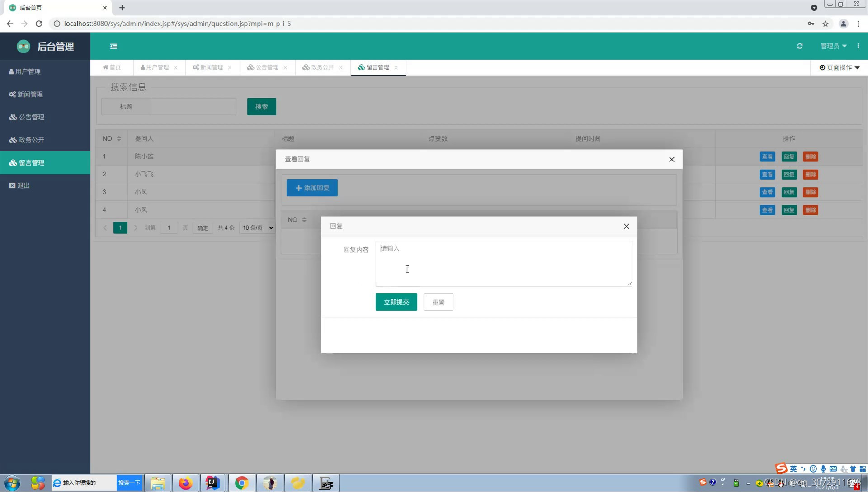Click the green 搜索 button

pos(261,107)
